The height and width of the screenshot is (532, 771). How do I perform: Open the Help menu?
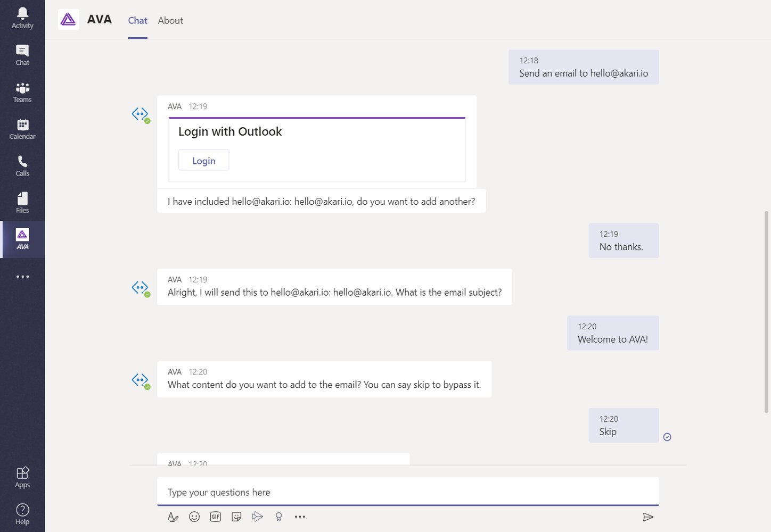point(22,514)
